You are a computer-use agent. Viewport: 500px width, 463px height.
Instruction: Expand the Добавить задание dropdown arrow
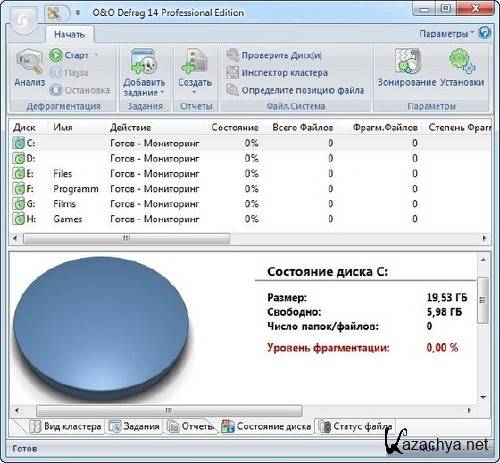[x=162, y=92]
